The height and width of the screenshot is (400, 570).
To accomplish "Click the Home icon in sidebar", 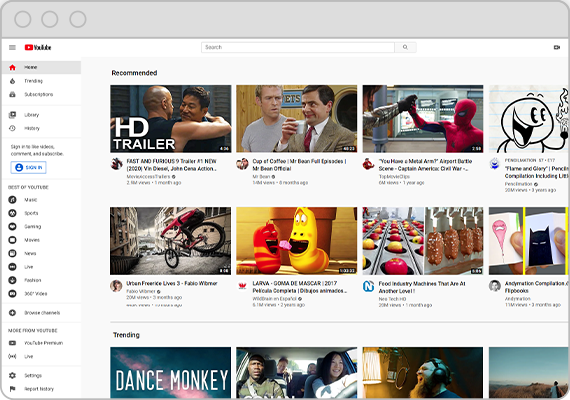I will [x=12, y=67].
